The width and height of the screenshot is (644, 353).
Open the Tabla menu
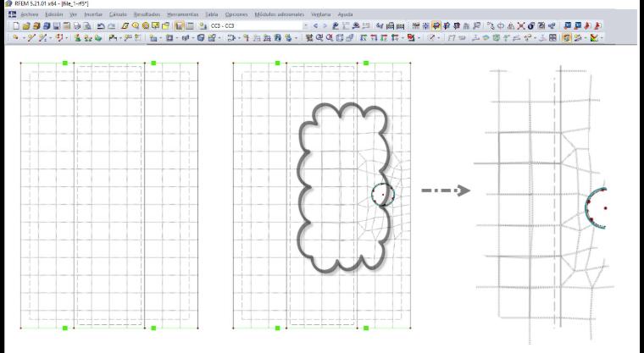click(x=212, y=14)
